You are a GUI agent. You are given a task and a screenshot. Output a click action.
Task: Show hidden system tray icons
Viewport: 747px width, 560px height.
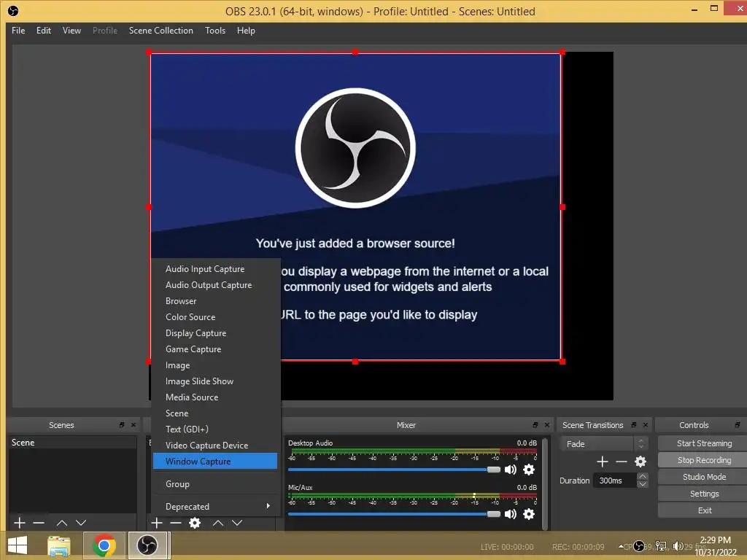[x=621, y=547]
